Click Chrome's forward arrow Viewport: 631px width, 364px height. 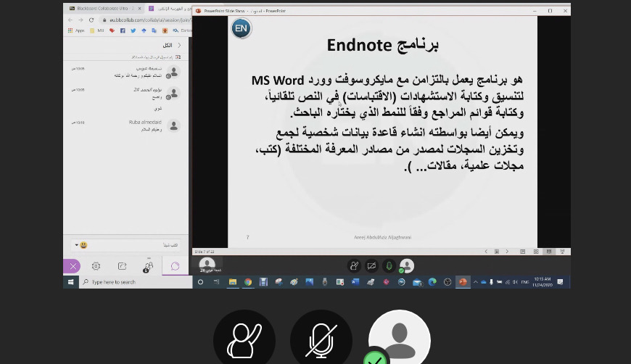coord(81,20)
